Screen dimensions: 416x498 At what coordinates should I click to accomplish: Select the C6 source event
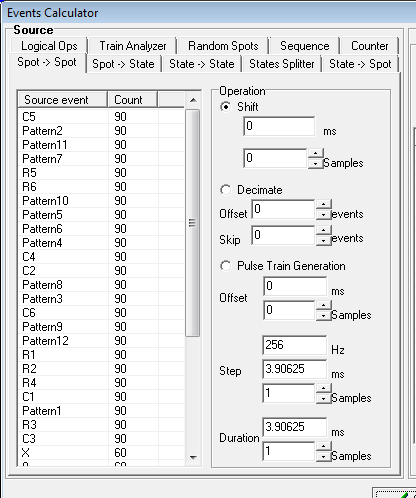click(101, 313)
